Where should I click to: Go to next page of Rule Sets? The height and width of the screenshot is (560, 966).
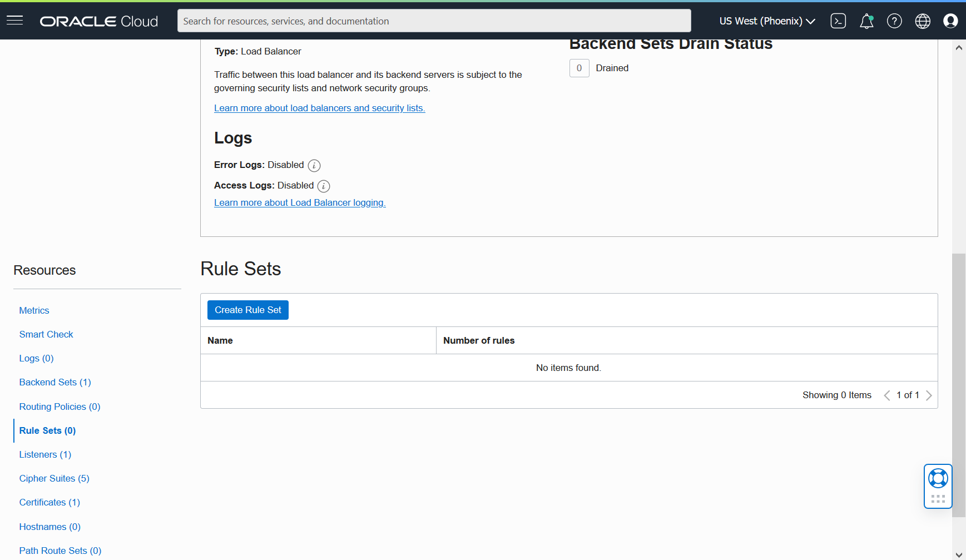point(929,395)
